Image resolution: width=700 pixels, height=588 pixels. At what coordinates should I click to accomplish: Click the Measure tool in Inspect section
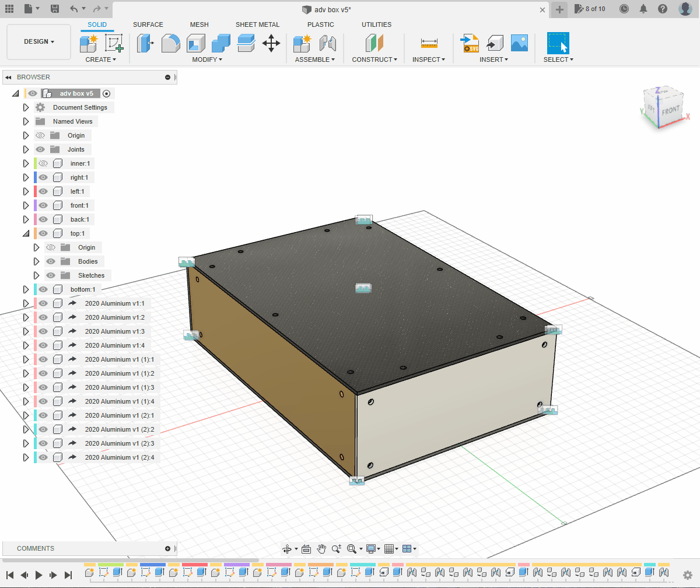(x=429, y=43)
